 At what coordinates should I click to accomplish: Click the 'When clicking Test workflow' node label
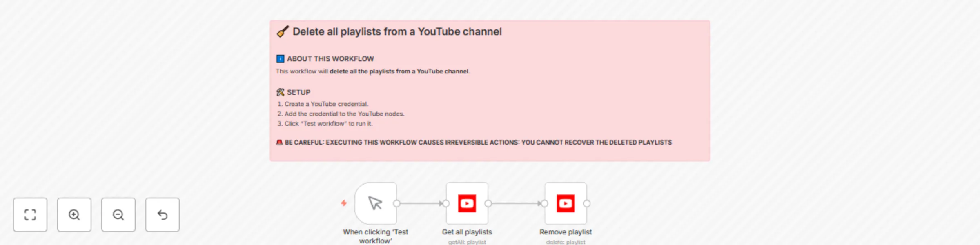pyautogui.click(x=376, y=236)
